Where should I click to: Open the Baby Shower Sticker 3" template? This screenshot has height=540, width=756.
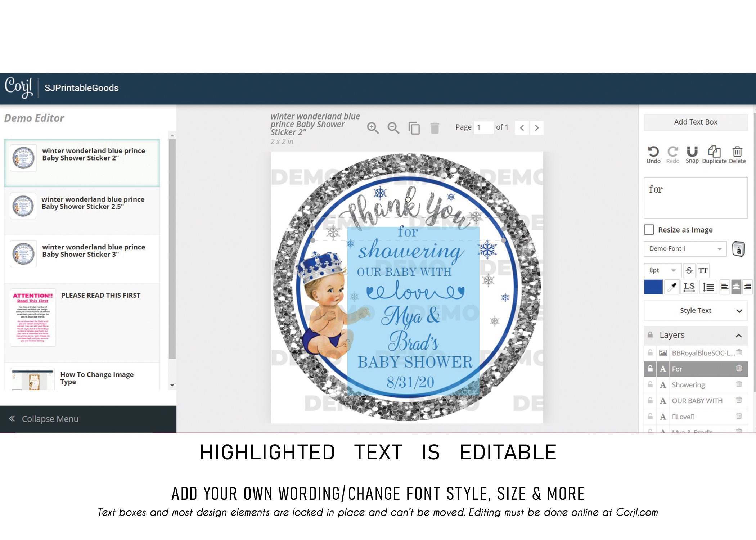[x=82, y=259]
